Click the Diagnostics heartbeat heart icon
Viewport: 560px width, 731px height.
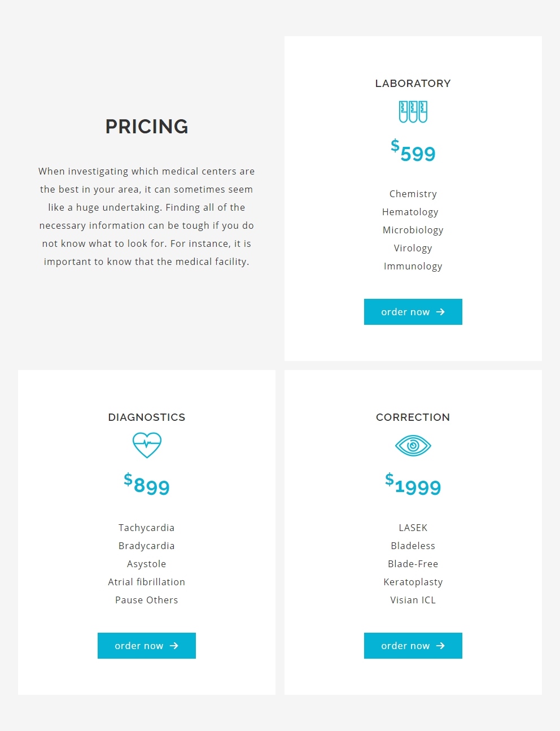(147, 445)
